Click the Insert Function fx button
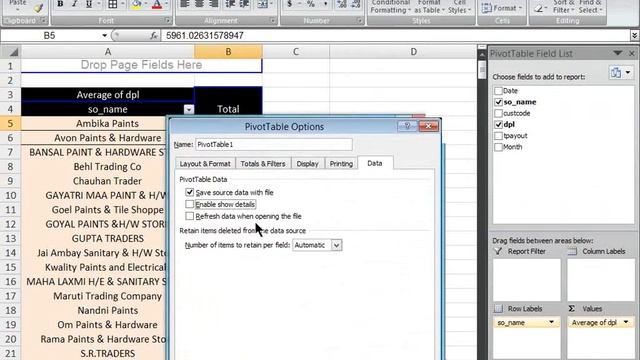The height and width of the screenshot is (360, 640). [153, 36]
